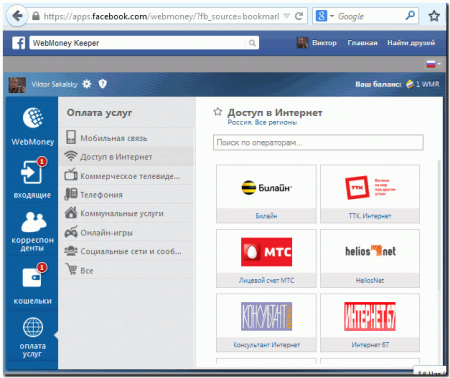450x378 pixels.
Task: Open the URL history dropdown arrow
Action: click(x=286, y=16)
